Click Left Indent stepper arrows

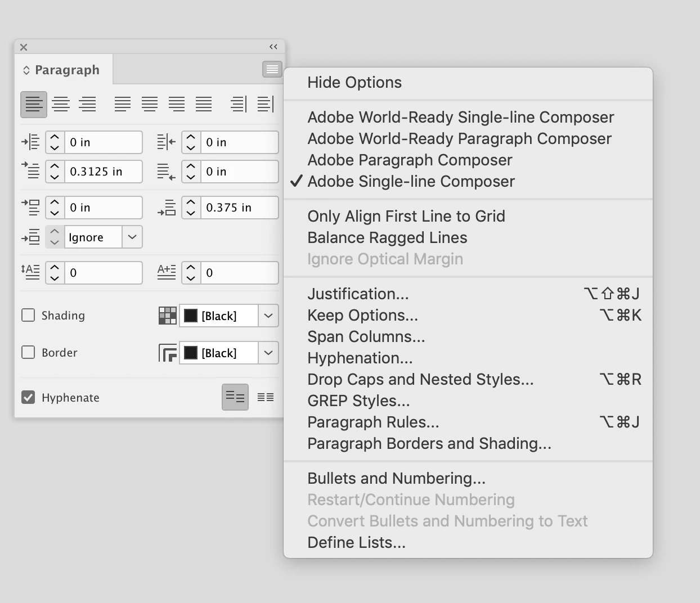(55, 142)
